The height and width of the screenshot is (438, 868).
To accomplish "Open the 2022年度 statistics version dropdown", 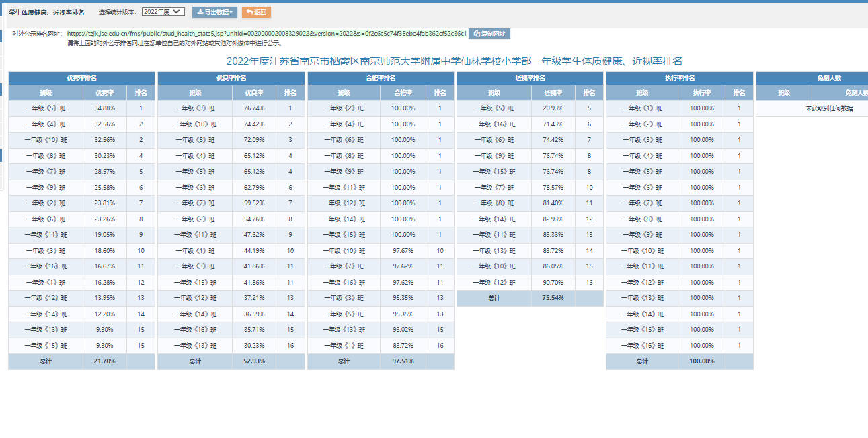I will tap(163, 12).
